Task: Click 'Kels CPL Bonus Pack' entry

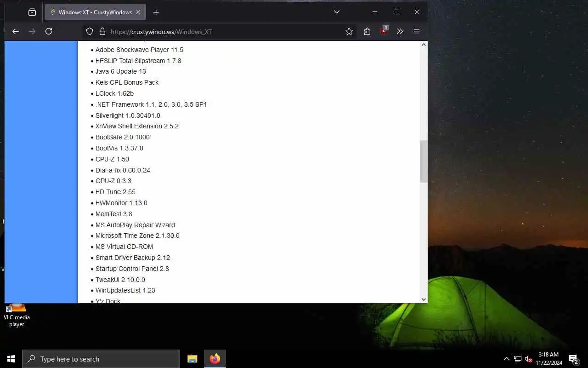Action: tap(127, 82)
